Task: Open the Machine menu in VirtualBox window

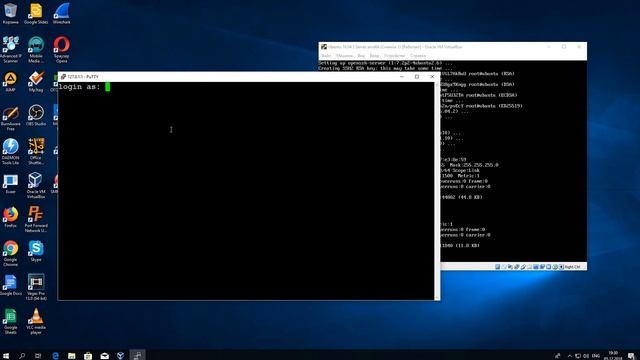Action: point(344,56)
